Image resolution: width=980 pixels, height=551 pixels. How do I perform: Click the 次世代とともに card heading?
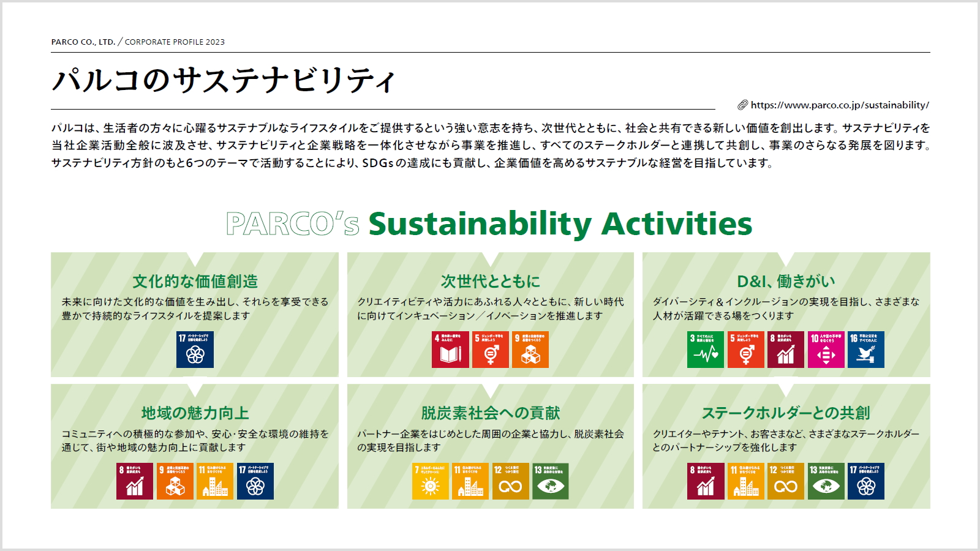click(491, 282)
